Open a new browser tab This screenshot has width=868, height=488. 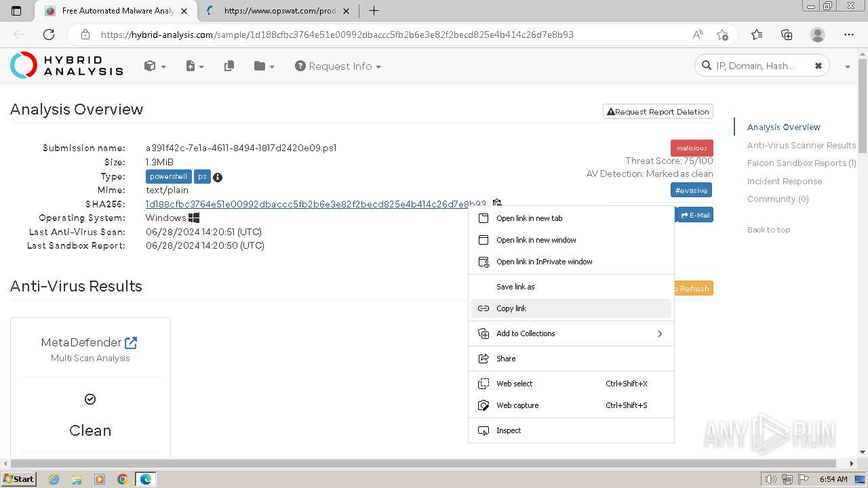pyautogui.click(x=374, y=11)
